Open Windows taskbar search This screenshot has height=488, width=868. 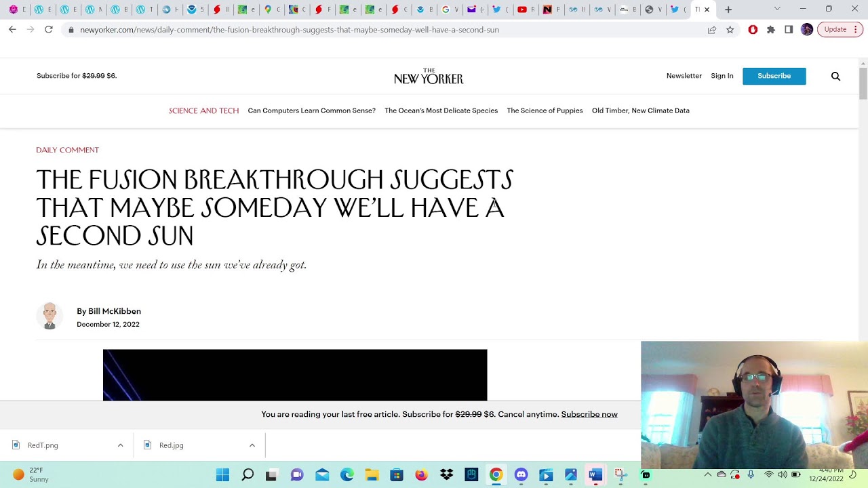click(x=248, y=474)
